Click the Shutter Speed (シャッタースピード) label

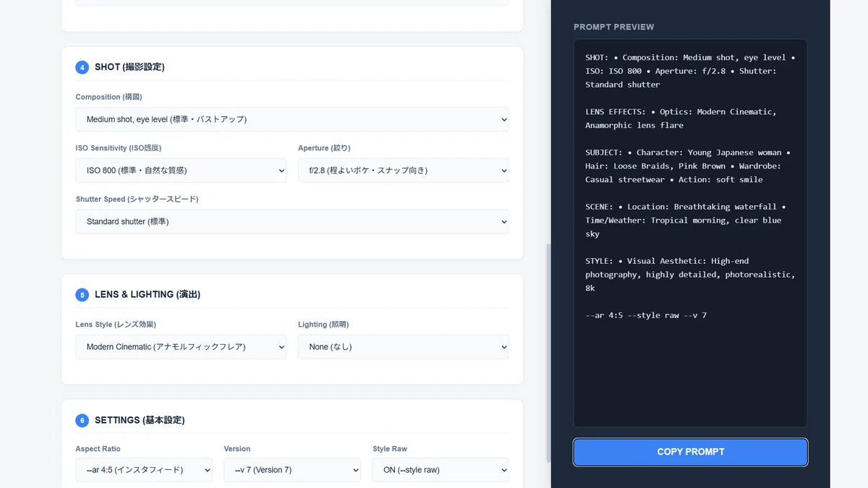click(137, 199)
